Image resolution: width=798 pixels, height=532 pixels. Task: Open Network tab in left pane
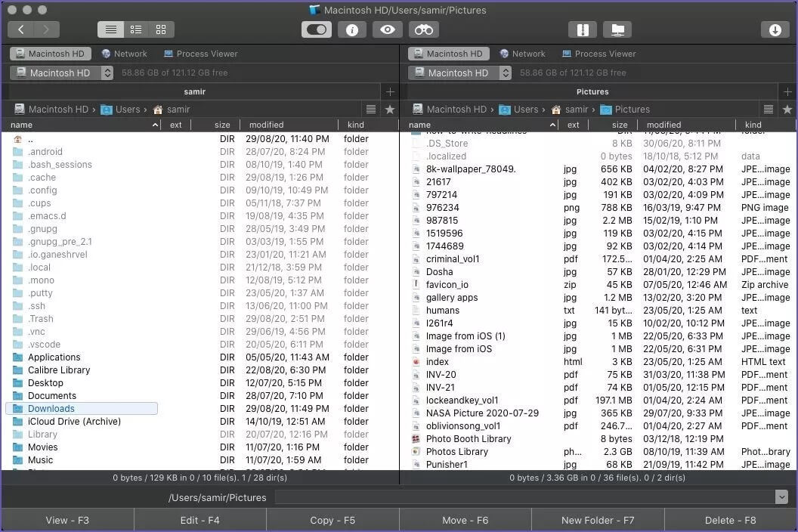pos(124,54)
